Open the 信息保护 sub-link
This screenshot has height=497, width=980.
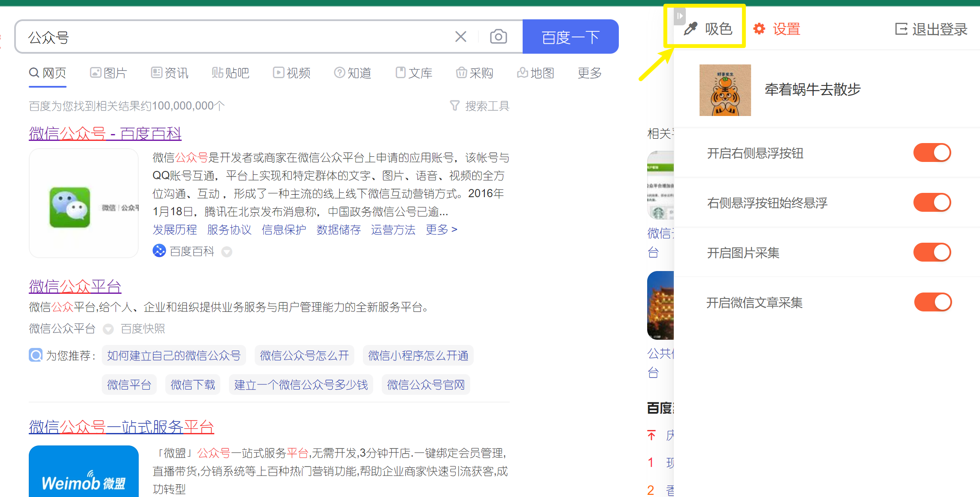(x=284, y=230)
